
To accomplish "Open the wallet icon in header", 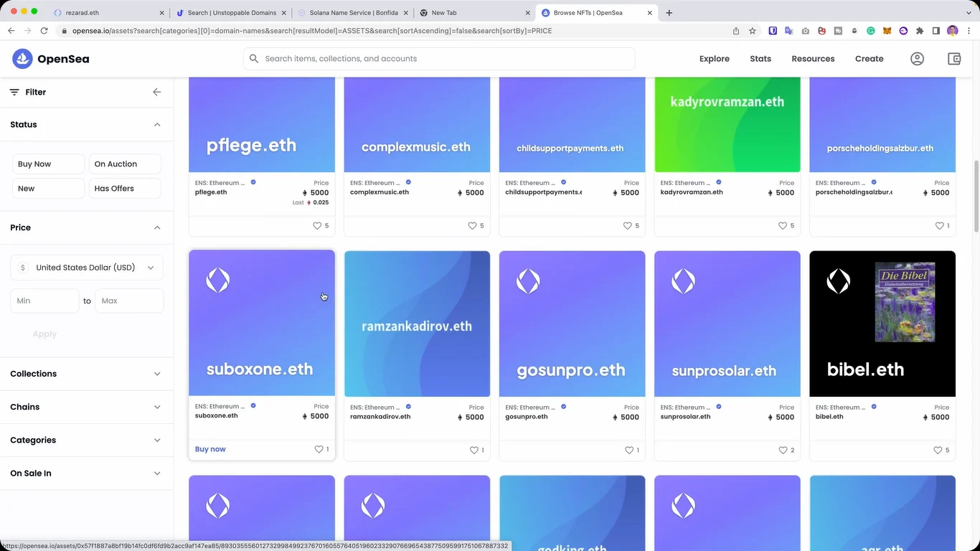I will click(954, 59).
